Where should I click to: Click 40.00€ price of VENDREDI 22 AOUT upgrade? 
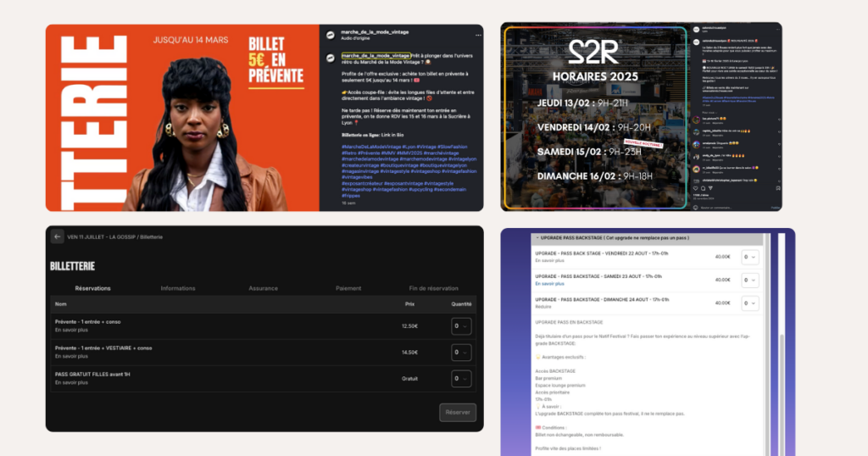pyautogui.click(x=722, y=257)
